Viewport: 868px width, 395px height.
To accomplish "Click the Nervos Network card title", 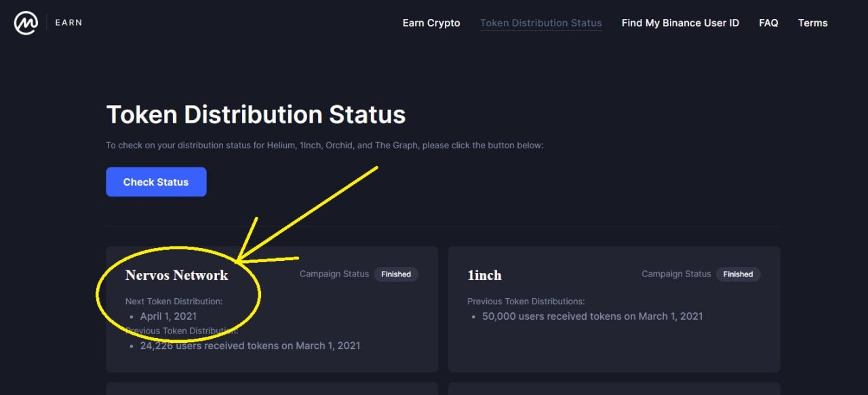I will click(x=177, y=275).
